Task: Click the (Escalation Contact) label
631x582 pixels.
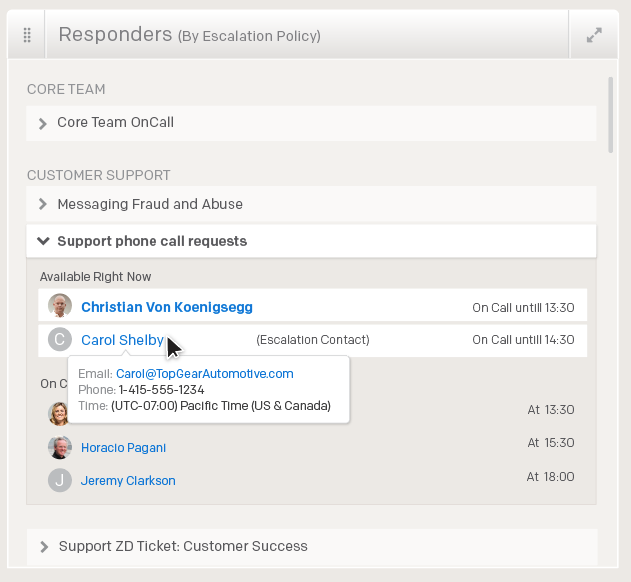Action: click(x=313, y=340)
